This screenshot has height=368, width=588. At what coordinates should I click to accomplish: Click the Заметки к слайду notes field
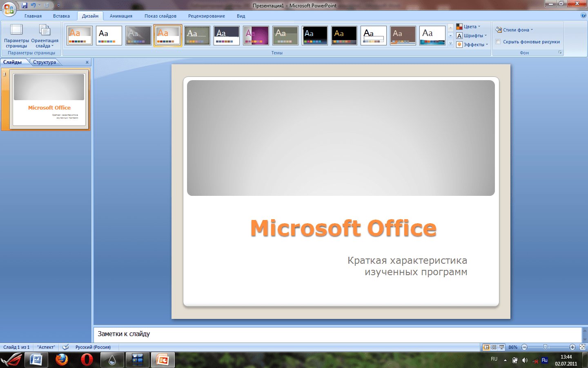(x=337, y=334)
